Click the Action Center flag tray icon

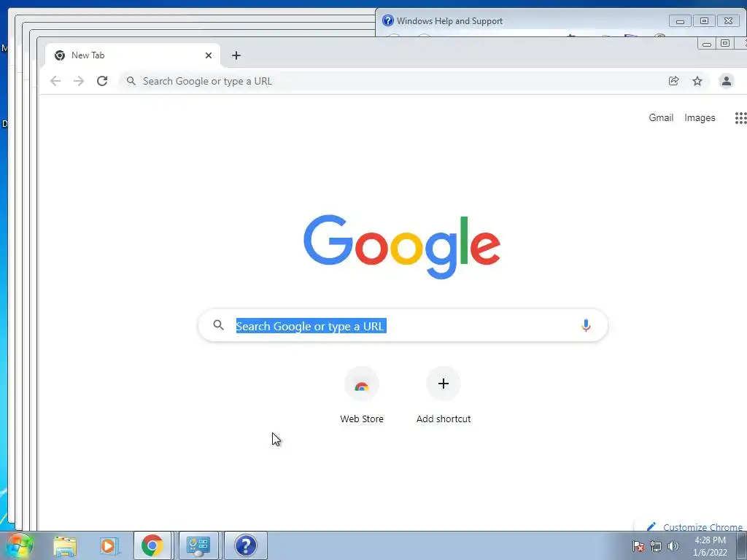tap(638, 546)
